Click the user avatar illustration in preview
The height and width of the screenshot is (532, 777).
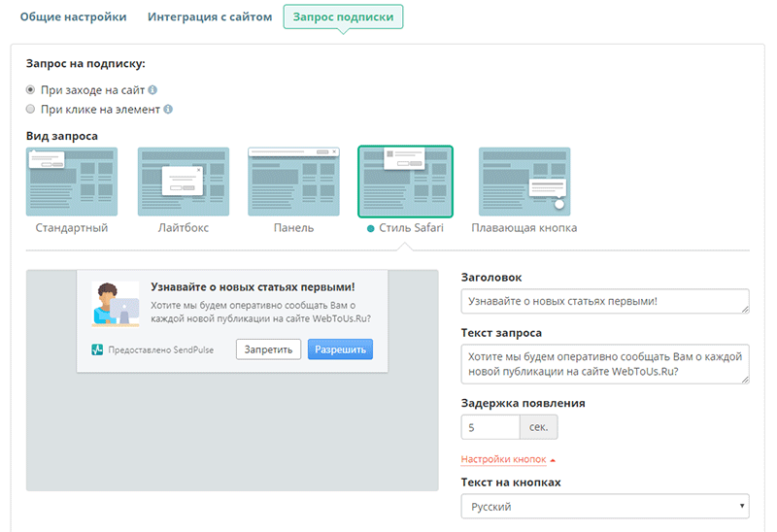tap(116, 304)
